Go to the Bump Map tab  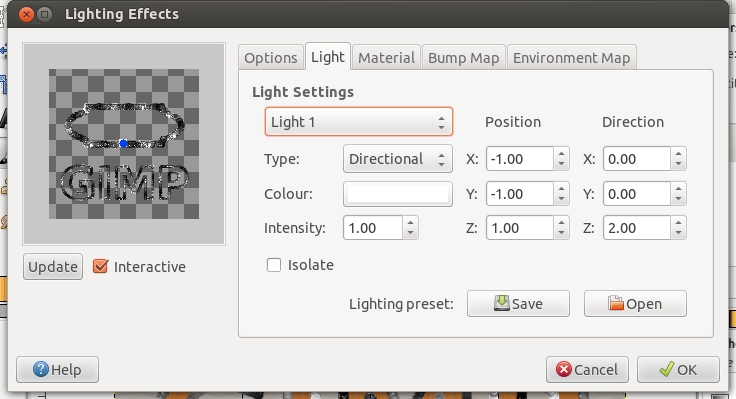(463, 58)
